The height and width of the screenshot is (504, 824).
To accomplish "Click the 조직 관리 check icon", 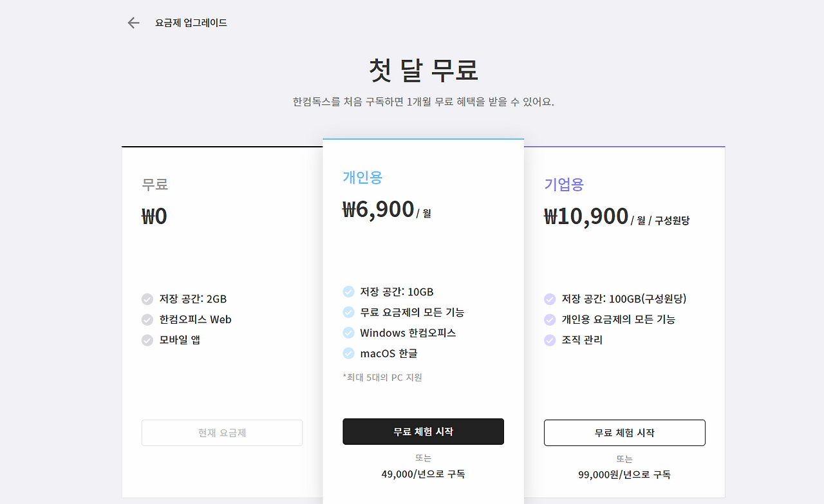I will (x=550, y=340).
